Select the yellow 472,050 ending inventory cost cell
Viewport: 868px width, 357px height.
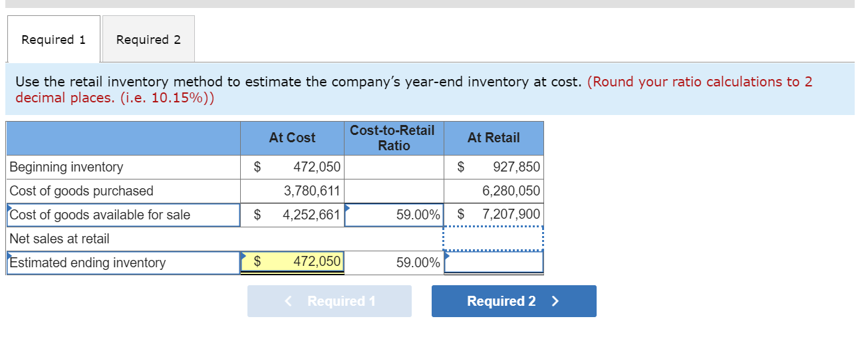(292, 263)
